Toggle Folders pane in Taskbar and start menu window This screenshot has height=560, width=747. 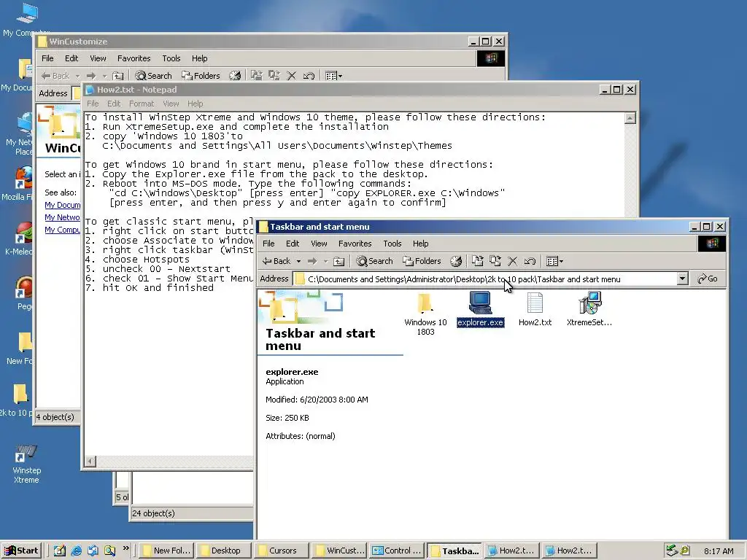[x=422, y=261]
